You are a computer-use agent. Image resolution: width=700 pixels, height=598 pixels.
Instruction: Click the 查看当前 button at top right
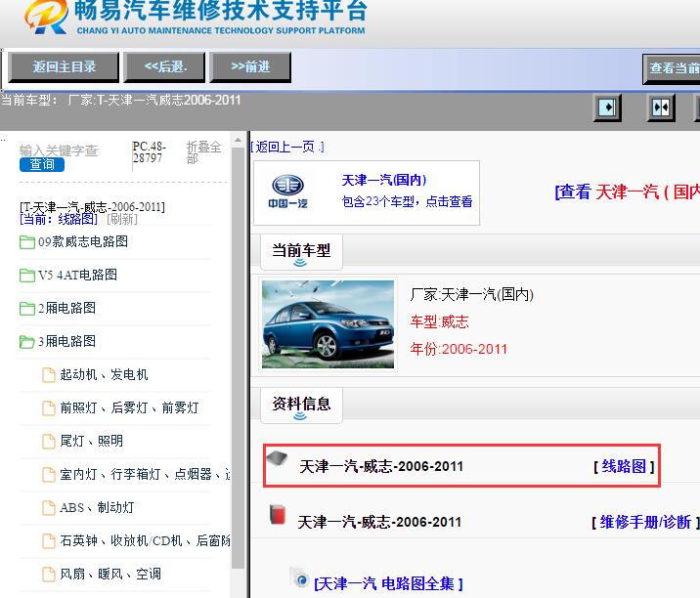[x=672, y=68]
